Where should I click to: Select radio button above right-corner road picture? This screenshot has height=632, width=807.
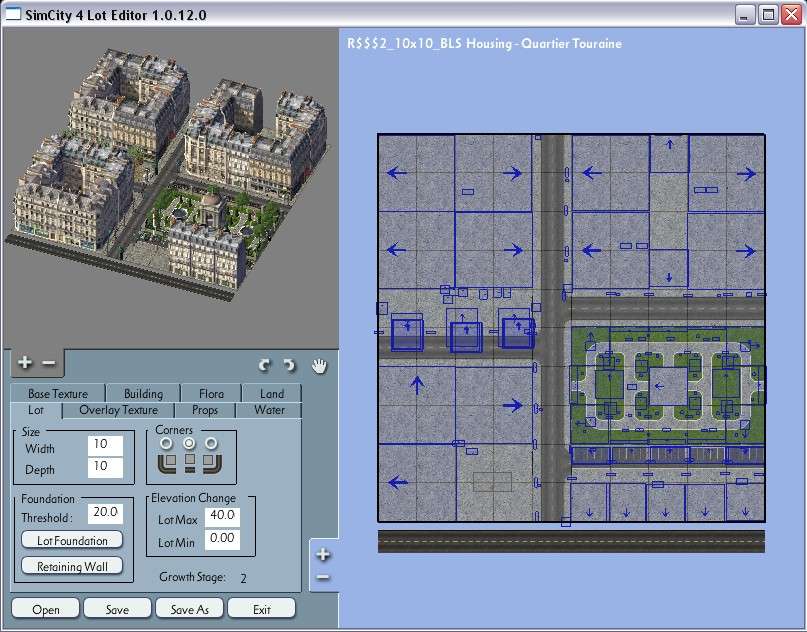(x=211, y=443)
